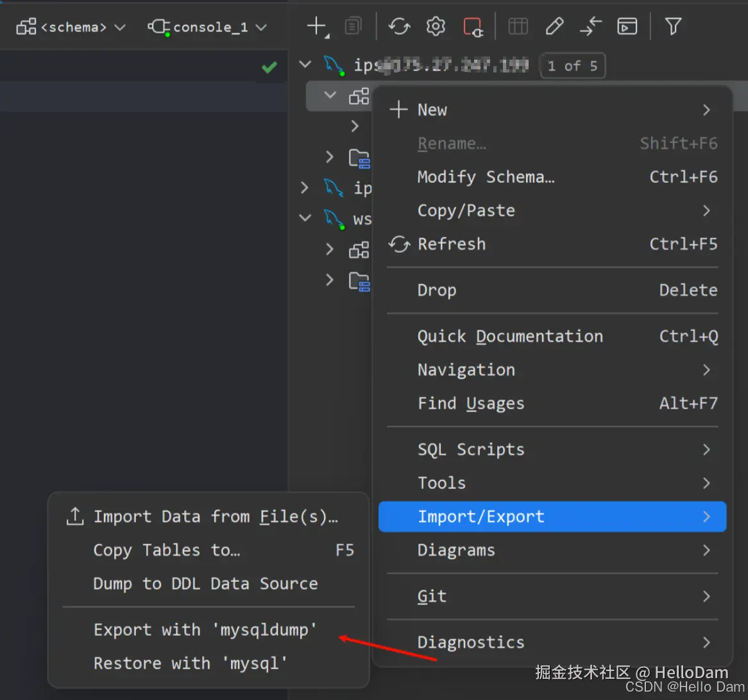Click the Duplicate icon in toolbar
Screen dimensions: 748x700
tap(353, 26)
